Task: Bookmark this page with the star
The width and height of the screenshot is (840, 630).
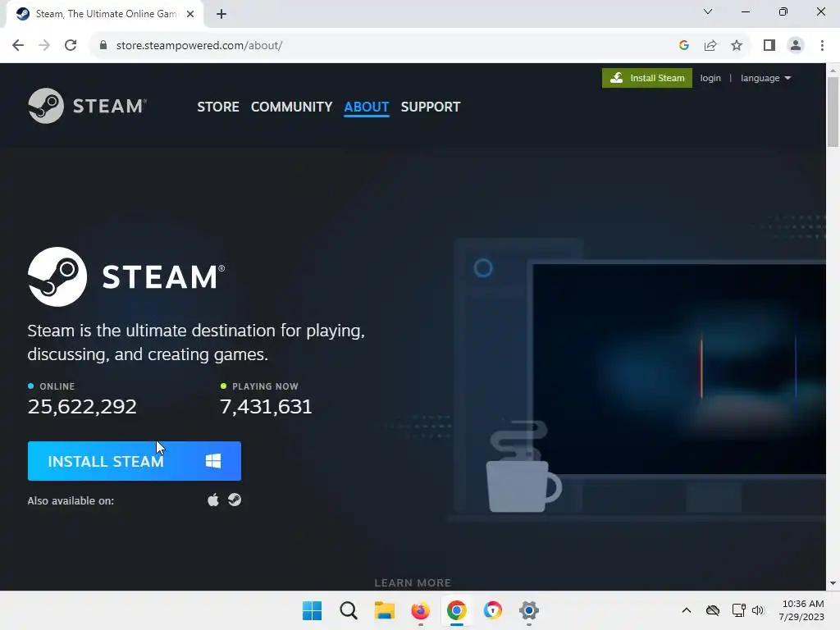Action: tap(737, 46)
